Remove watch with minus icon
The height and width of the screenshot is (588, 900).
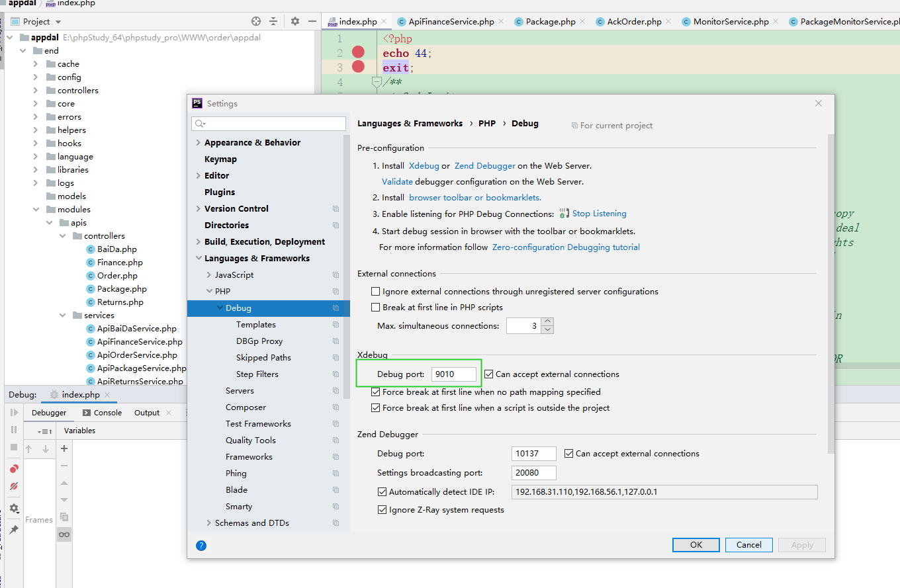(64, 466)
